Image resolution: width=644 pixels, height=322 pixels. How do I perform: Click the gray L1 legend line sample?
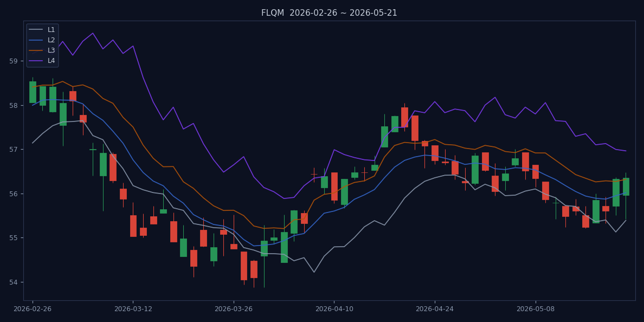tap(36, 30)
